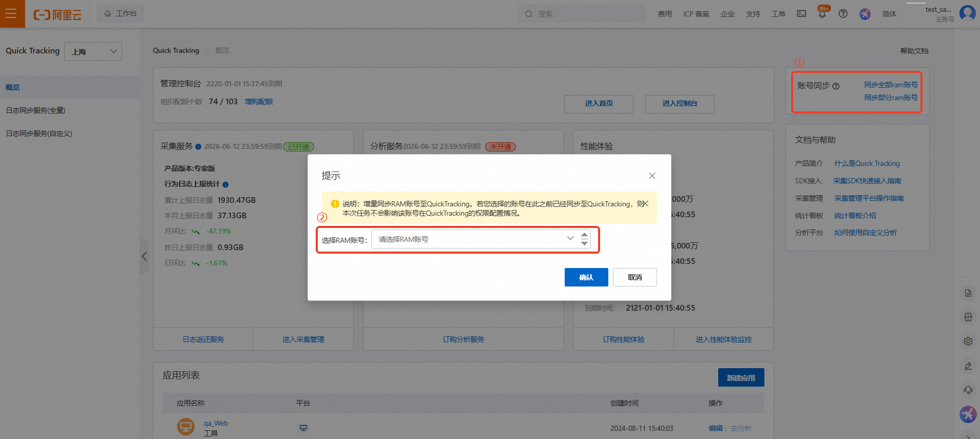Open the 支持 menu

pos(753,14)
